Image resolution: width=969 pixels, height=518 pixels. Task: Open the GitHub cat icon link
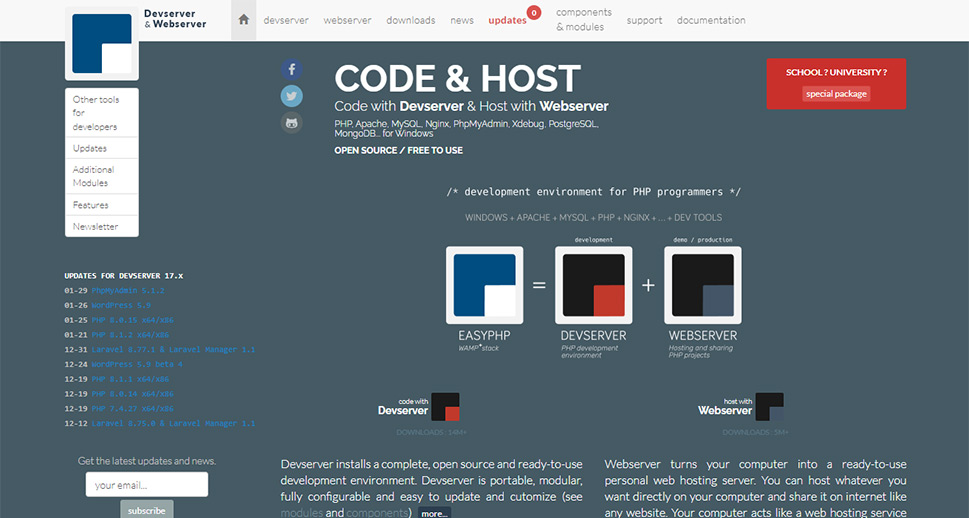click(x=292, y=122)
